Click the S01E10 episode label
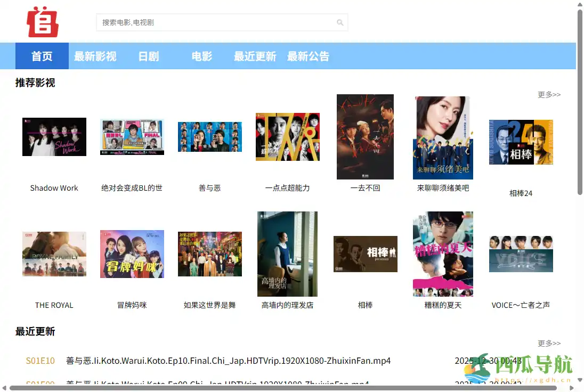This screenshot has height=392, width=584. (x=40, y=361)
